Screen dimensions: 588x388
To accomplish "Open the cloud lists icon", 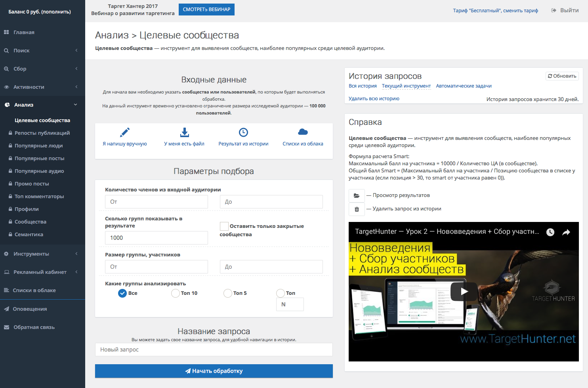I will (x=303, y=132).
